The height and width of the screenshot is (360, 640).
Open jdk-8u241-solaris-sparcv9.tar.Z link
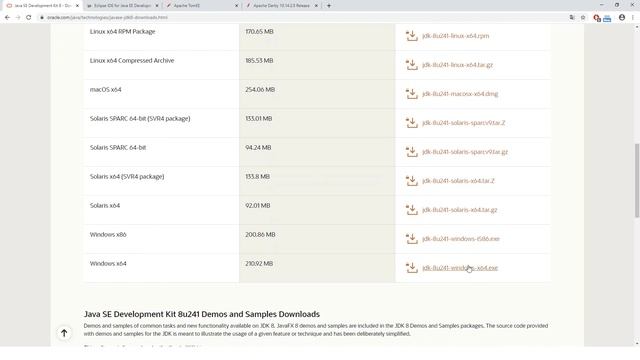[x=463, y=123]
